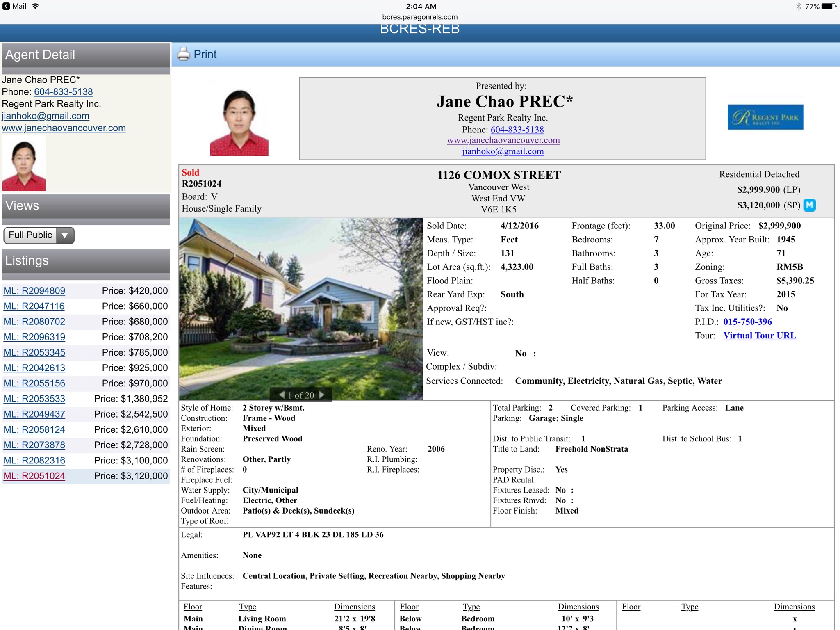Open listing ML: R2094809
Image resolution: width=840 pixels, height=630 pixels.
coord(34,291)
